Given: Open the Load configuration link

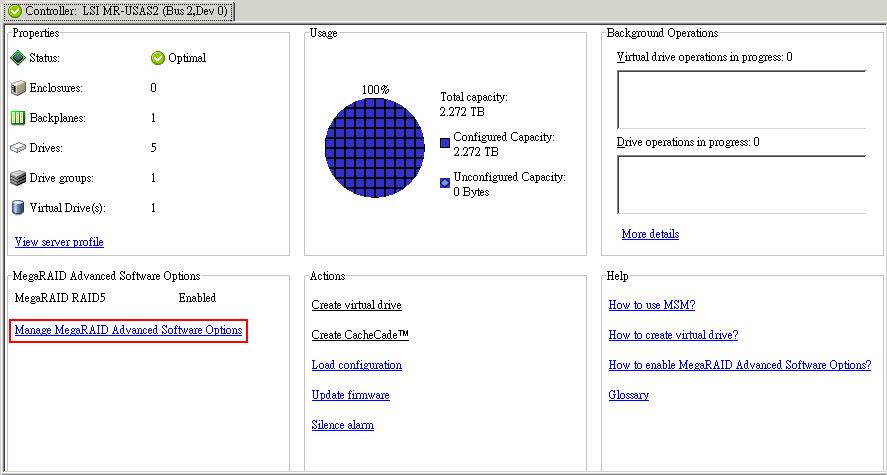Looking at the screenshot, I should coord(356,365).
